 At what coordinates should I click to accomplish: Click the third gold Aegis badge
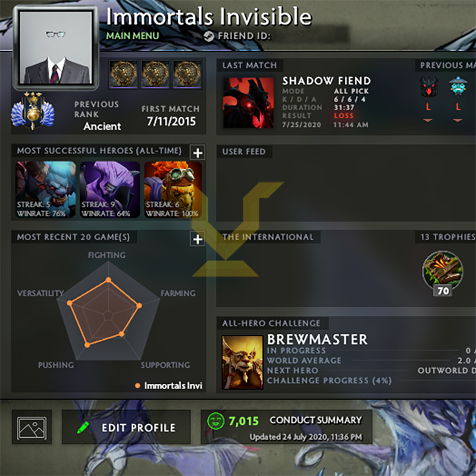pos(187,74)
